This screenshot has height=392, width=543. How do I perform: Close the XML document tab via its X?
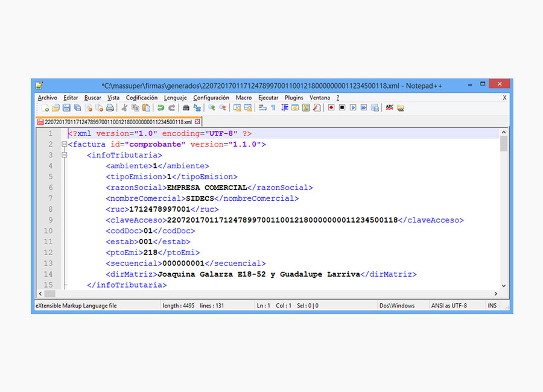(198, 122)
